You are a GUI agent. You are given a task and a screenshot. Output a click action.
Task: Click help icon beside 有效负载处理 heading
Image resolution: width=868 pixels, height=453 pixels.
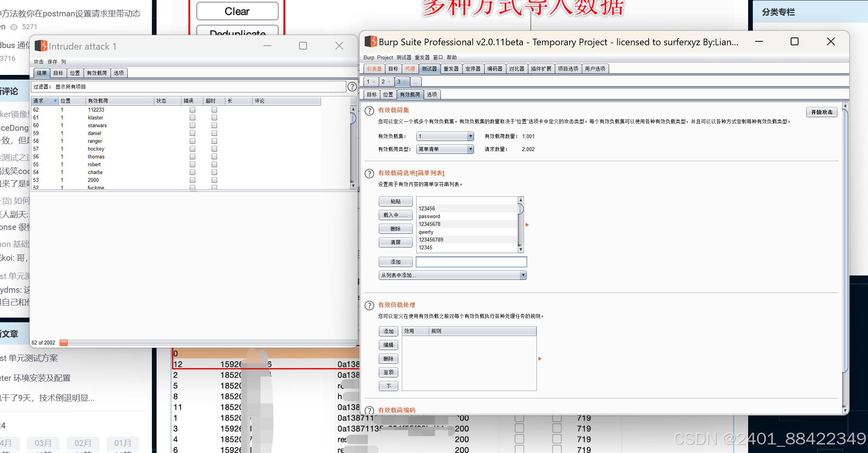tap(369, 306)
